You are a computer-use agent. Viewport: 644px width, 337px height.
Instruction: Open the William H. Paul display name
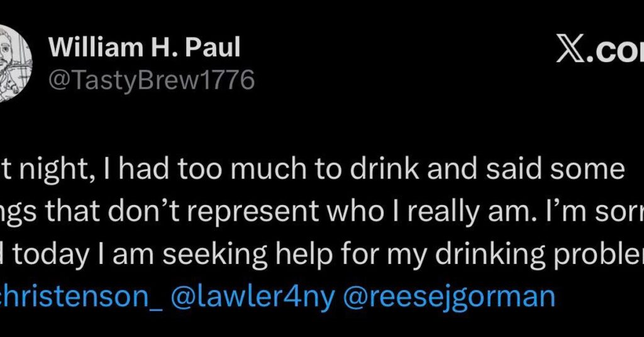point(144,48)
